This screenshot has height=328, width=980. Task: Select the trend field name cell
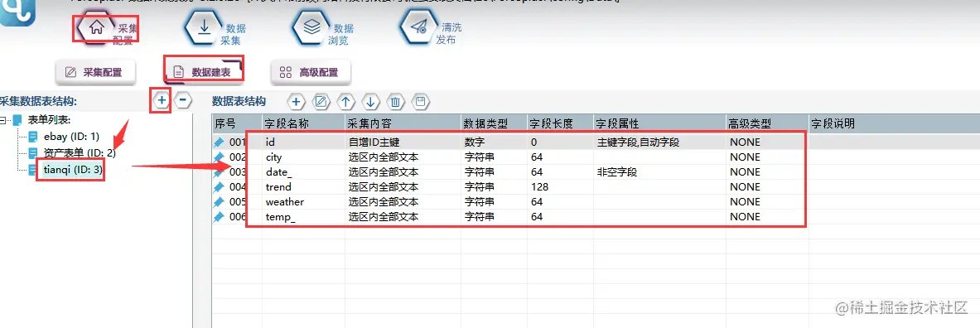[304, 187]
